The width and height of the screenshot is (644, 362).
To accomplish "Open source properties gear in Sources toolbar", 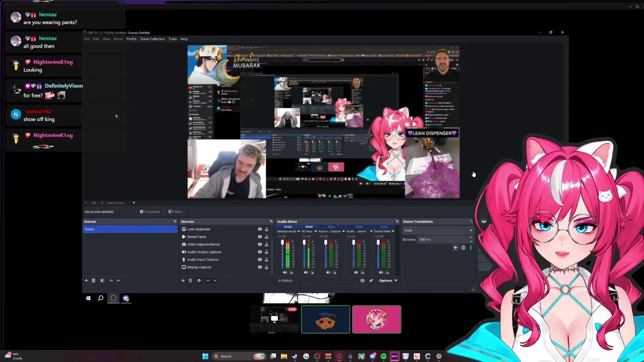I will point(199,281).
